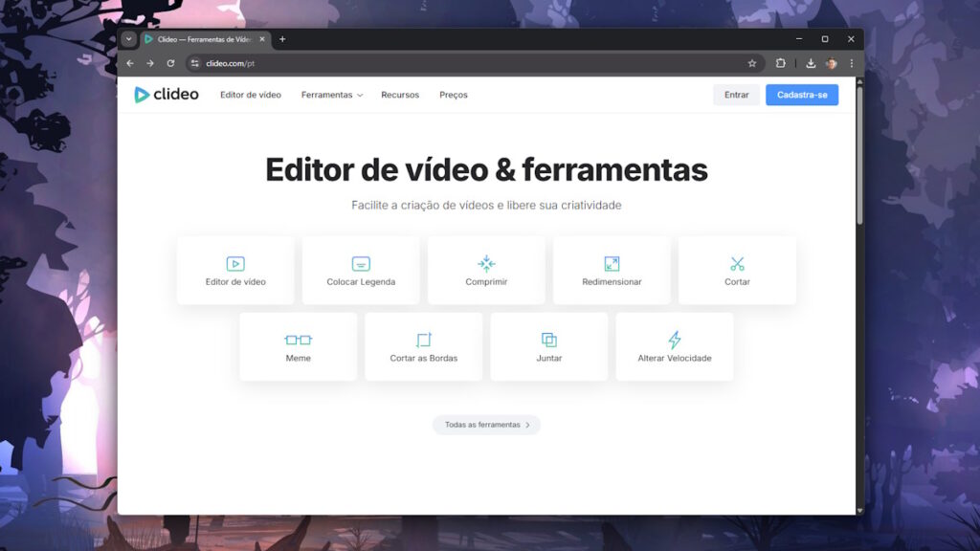980x551 pixels.
Task: Click inside the clideo.com address bar
Action: (x=230, y=63)
